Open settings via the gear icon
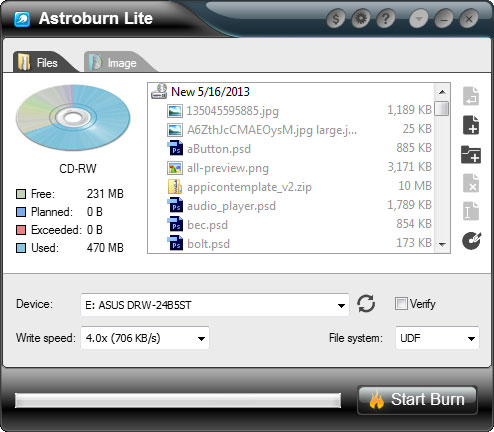This screenshot has width=494, height=432. (361, 19)
